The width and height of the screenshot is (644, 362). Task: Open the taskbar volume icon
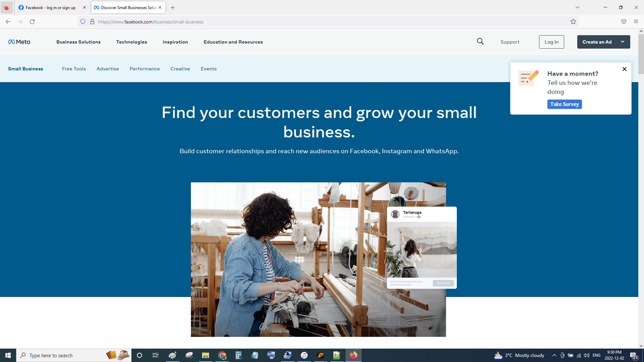pyautogui.click(x=587, y=355)
